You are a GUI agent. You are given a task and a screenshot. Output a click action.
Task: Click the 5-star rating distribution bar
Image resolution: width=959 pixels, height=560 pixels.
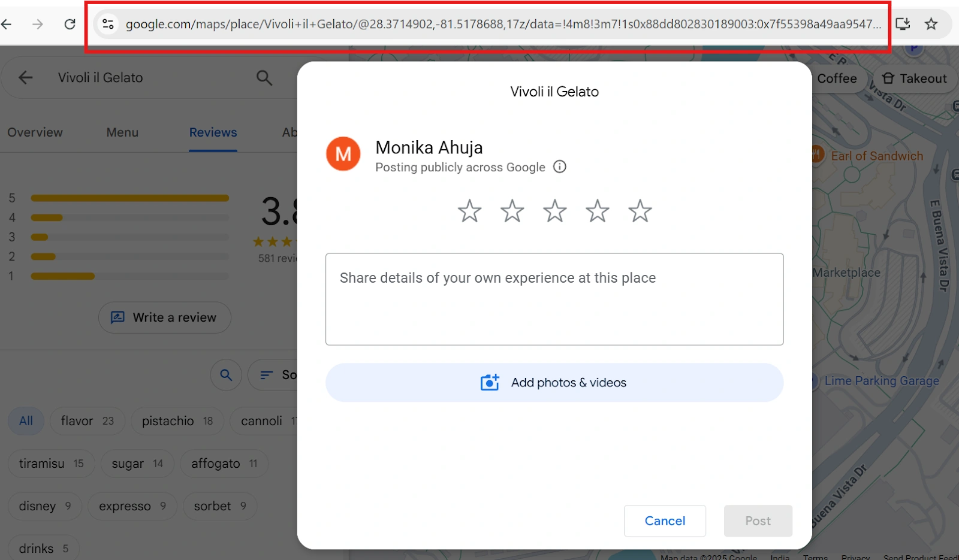click(x=129, y=198)
